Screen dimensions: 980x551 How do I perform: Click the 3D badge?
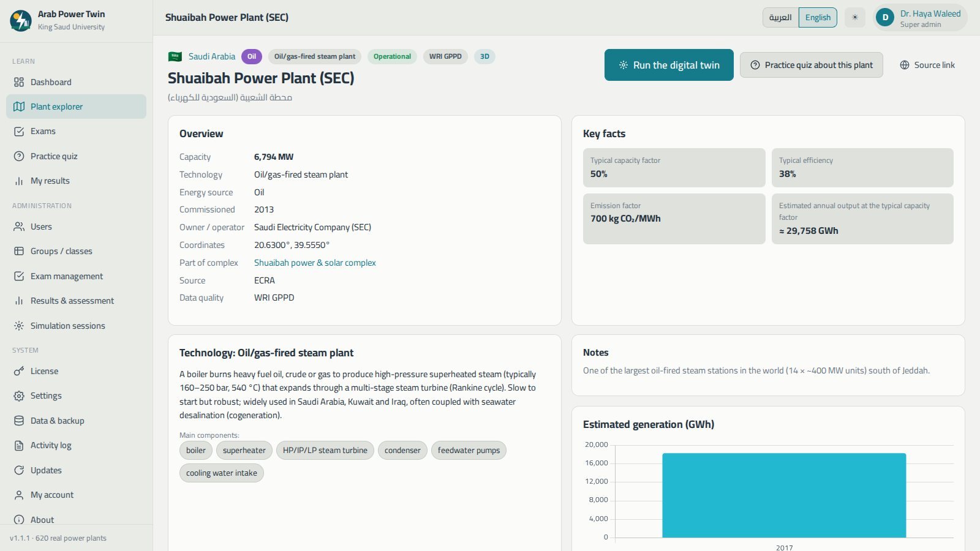(484, 56)
